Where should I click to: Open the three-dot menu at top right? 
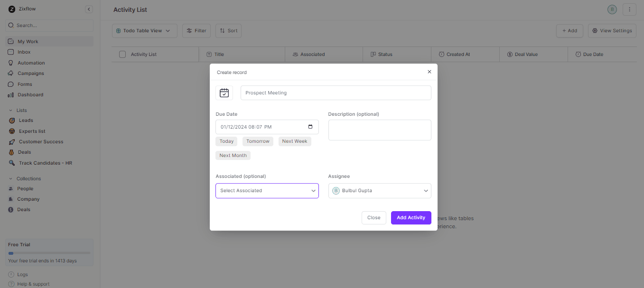[x=629, y=9]
